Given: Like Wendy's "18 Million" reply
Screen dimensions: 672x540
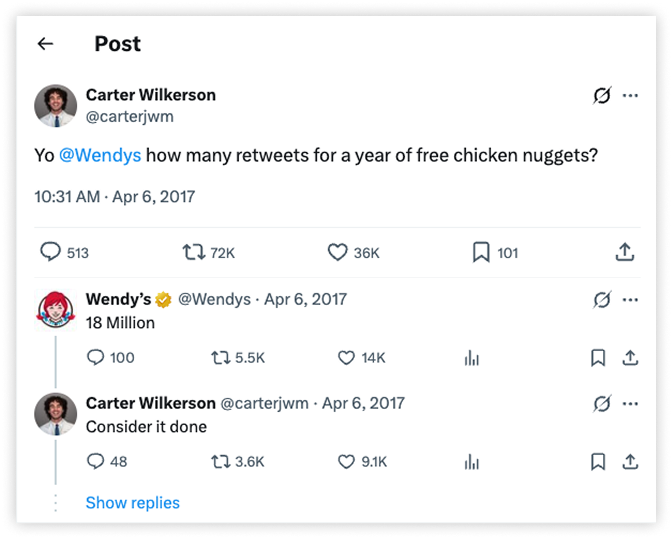Looking at the screenshot, I should (347, 357).
